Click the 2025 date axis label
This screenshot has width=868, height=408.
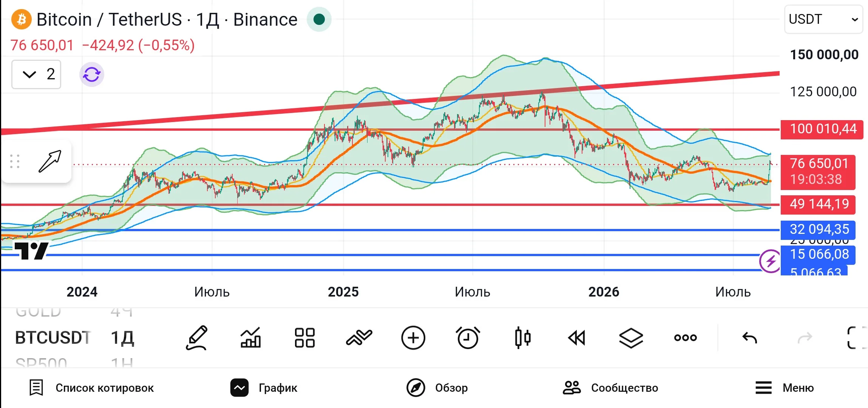343,292
